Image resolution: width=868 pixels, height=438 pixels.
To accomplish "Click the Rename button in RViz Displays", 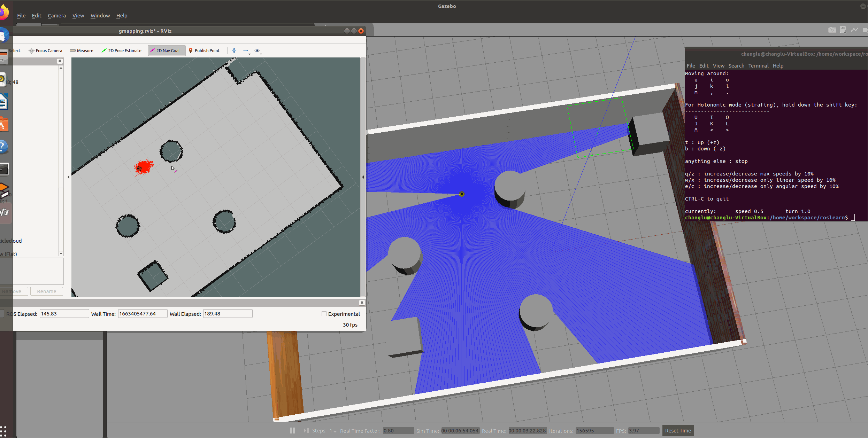I will (x=47, y=291).
